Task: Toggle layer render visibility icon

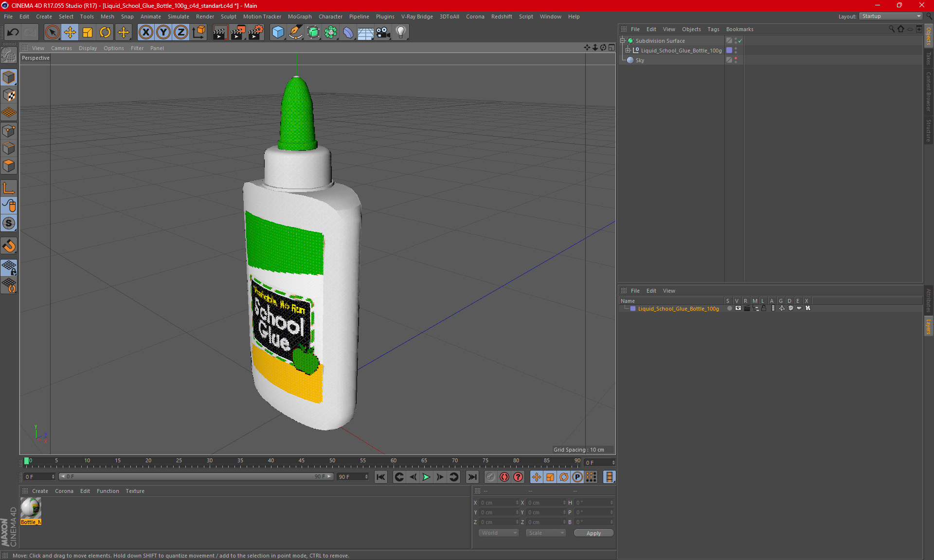Action: pyautogui.click(x=747, y=308)
